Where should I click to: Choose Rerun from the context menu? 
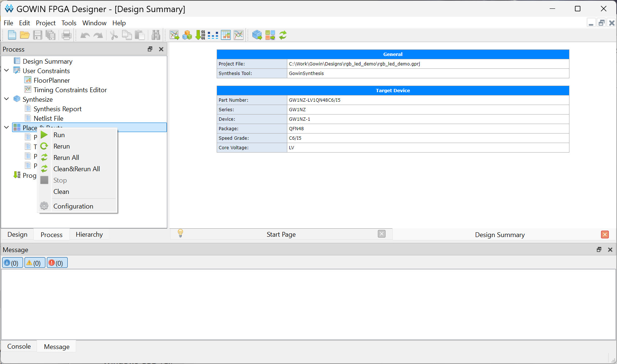(78, 146)
